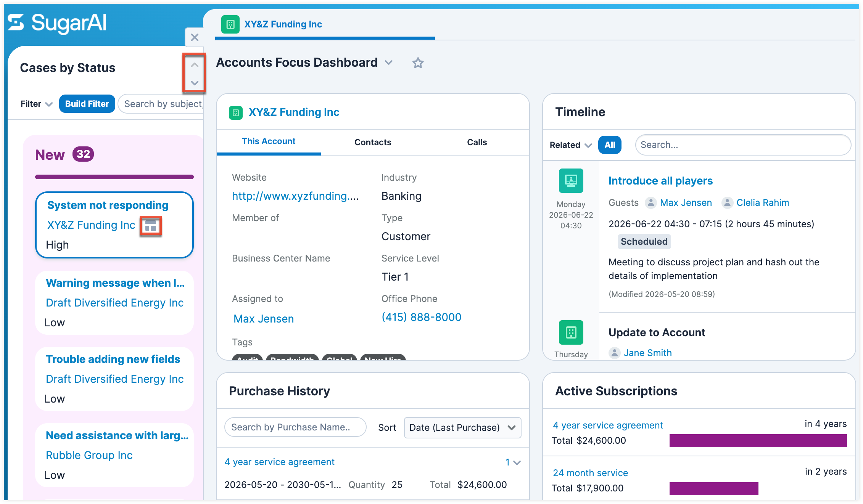Click the Search by Purchase Name field
The image size is (863, 504).
(x=295, y=427)
